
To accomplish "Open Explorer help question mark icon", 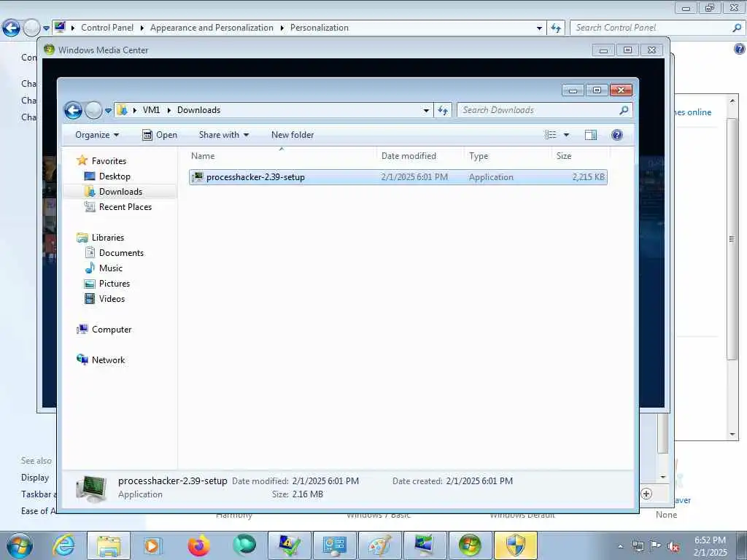I will [x=617, y=135].
